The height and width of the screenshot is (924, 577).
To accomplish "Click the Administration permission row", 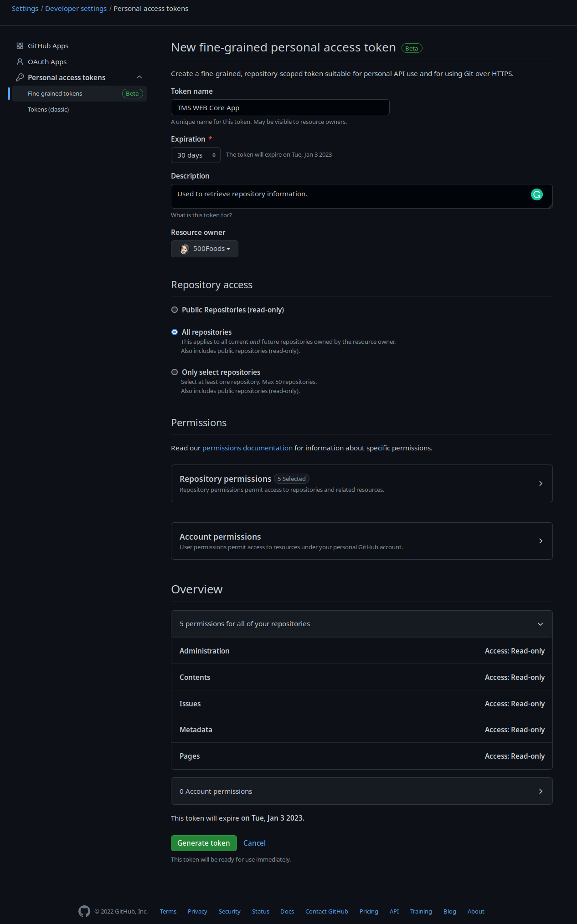I will pyautogui.click(x=362, y=651).
